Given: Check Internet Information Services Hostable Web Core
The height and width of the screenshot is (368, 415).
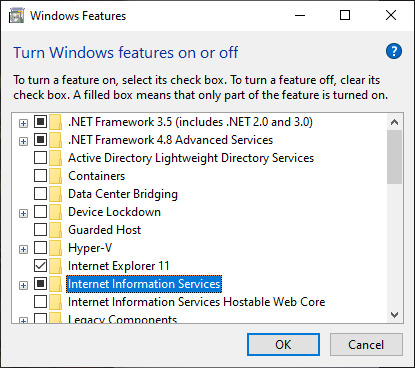Looking at the screenshot, I should pyautogui.click(x=40, y=302).
